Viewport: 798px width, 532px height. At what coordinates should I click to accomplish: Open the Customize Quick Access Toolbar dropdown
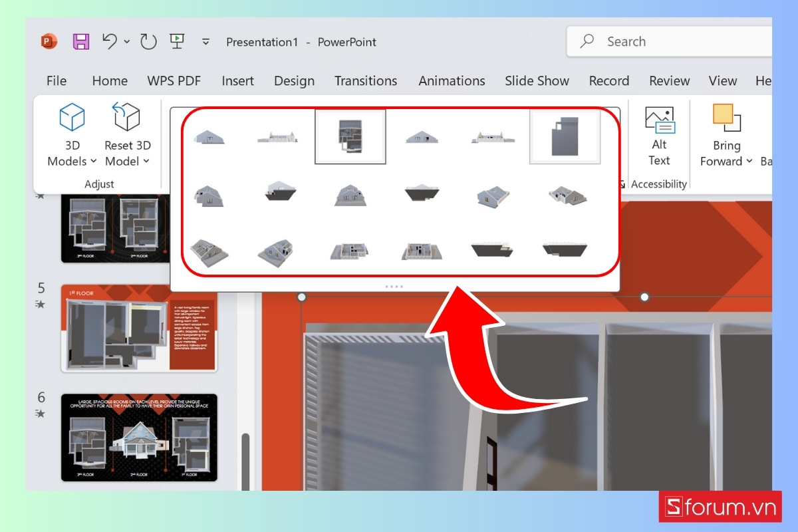click(205, 41)
